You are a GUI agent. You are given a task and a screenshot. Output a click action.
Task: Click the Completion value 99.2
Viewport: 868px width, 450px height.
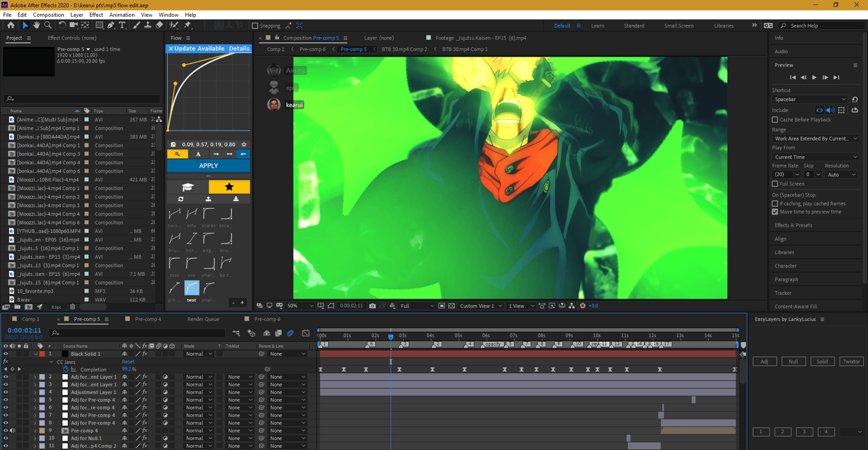[x=127, y=369]
